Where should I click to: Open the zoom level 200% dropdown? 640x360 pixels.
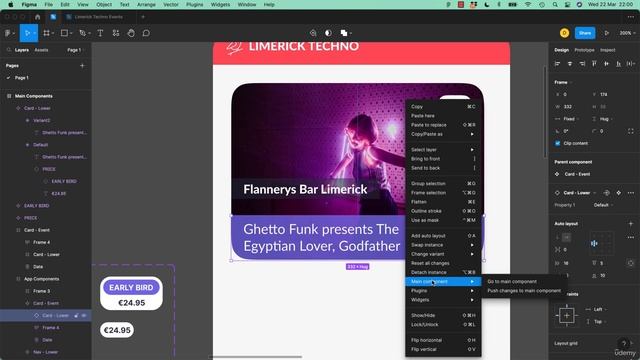pos(627,33)
